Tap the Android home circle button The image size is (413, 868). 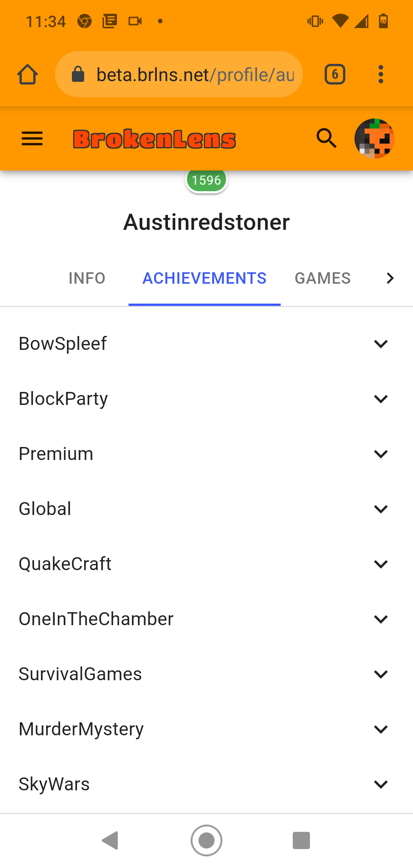[x=206, y=840]
